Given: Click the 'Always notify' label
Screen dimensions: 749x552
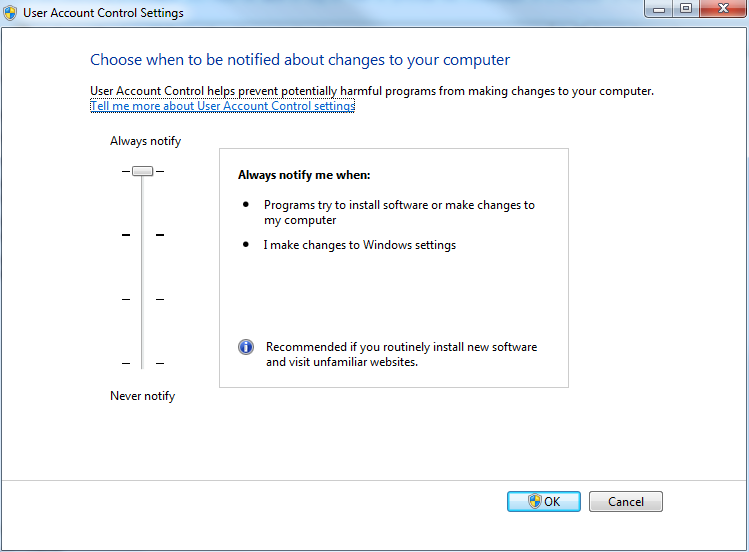Looking at the screenshot, I should pyautogui.click(x=146, y=141).
